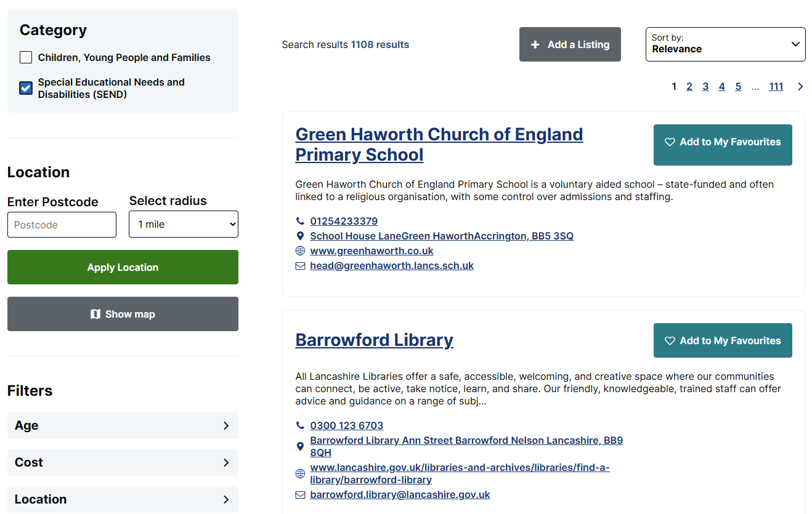Viewport: 812px width, 514px height.
Task: Expand the Cost filter
Action: (123, 462)
